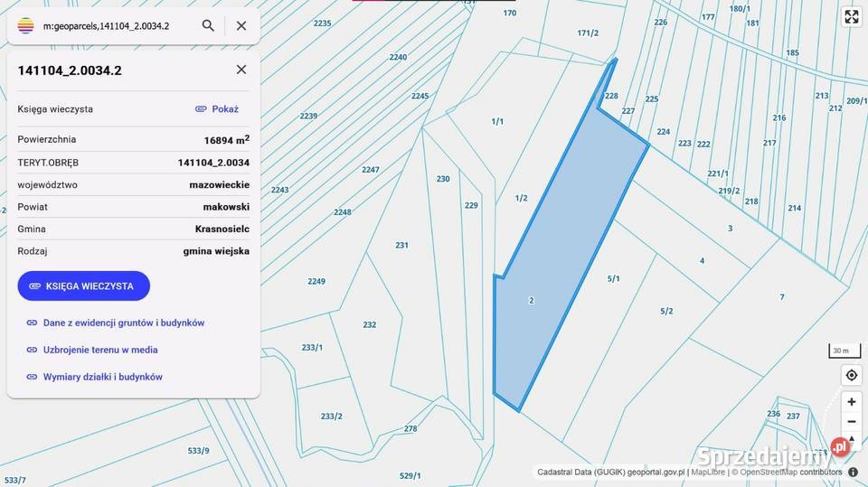This screenshot has width=868, height=487.
Task: Click chain icon beside Uzbrojenie terenu
Action: point(33,350)
